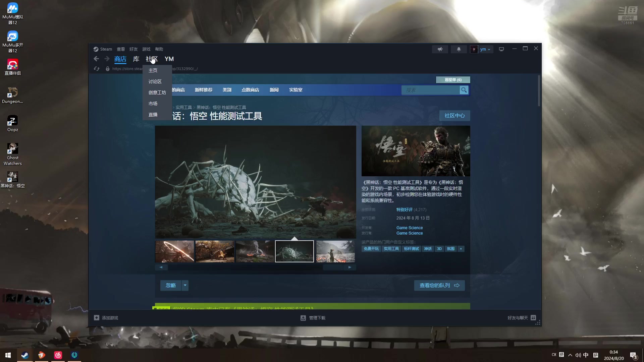644x362 pixels.
Task: Open the Game Science developer link
Action: coord(410,228)
